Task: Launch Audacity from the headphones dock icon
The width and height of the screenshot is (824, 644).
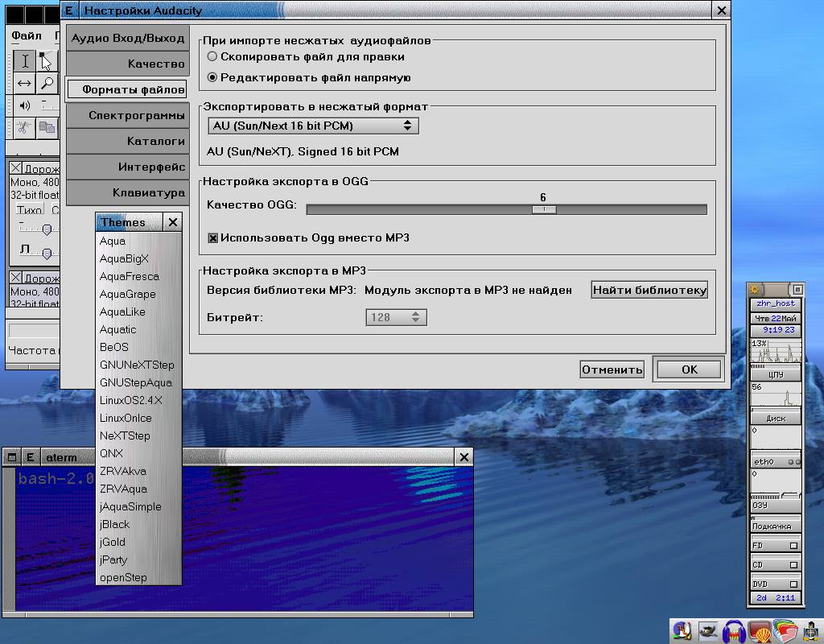Action: (x=733, y=632)
